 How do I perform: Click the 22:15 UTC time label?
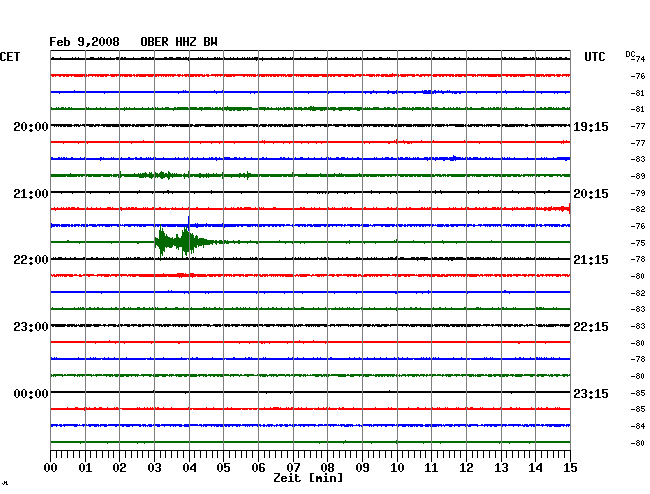(x=591, y=327)
